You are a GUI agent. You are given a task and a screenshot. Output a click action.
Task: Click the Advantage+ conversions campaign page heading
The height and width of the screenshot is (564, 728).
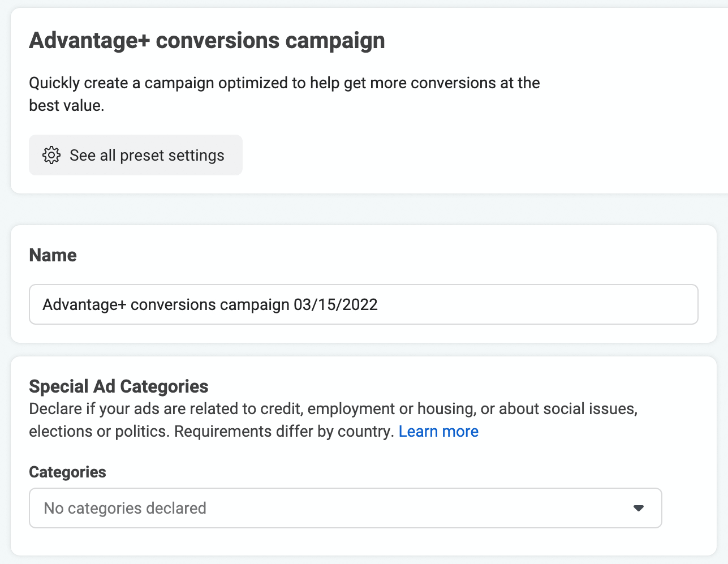click(x=207, y=41)
